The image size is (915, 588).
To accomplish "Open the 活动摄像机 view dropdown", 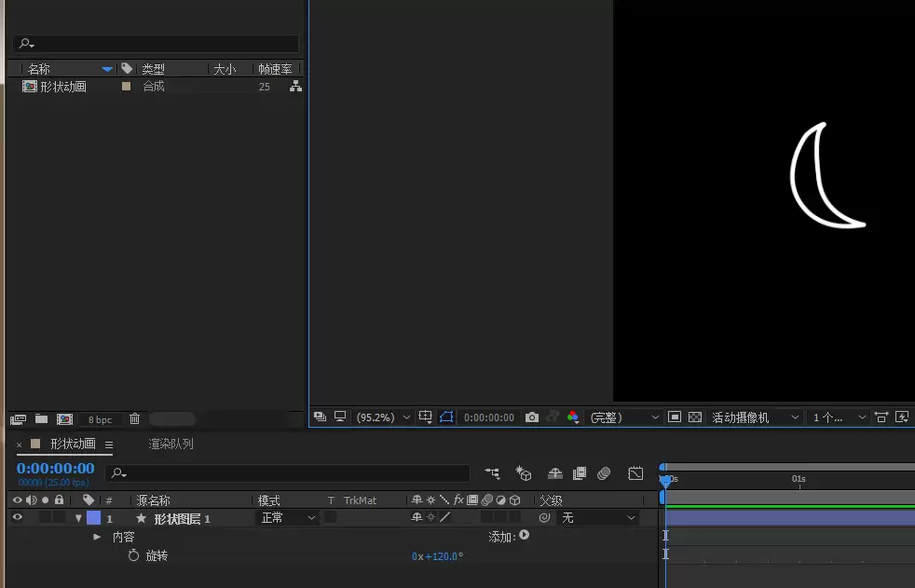I will (x=755, y=417).
